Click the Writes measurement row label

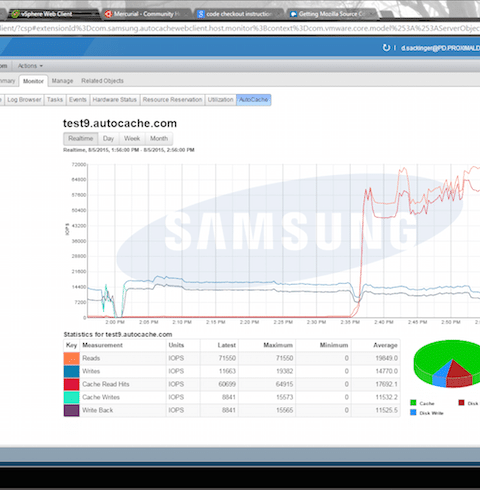coord(91,371)
